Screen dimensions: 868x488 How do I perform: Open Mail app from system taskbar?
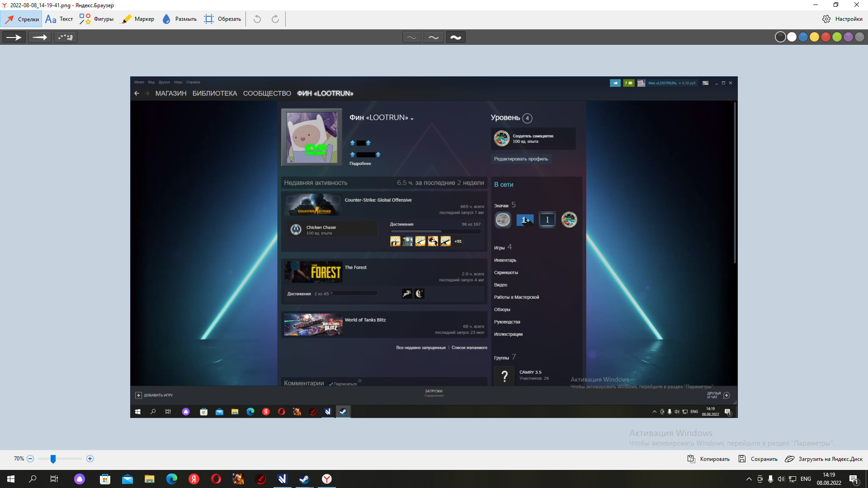click(x=127, y=479)
